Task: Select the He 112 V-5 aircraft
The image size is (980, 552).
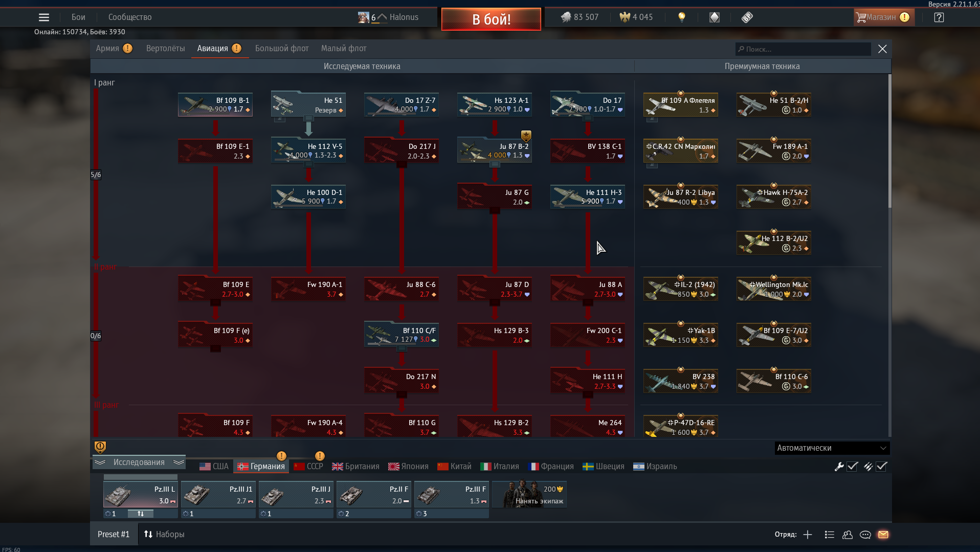Action: point(308,151)
